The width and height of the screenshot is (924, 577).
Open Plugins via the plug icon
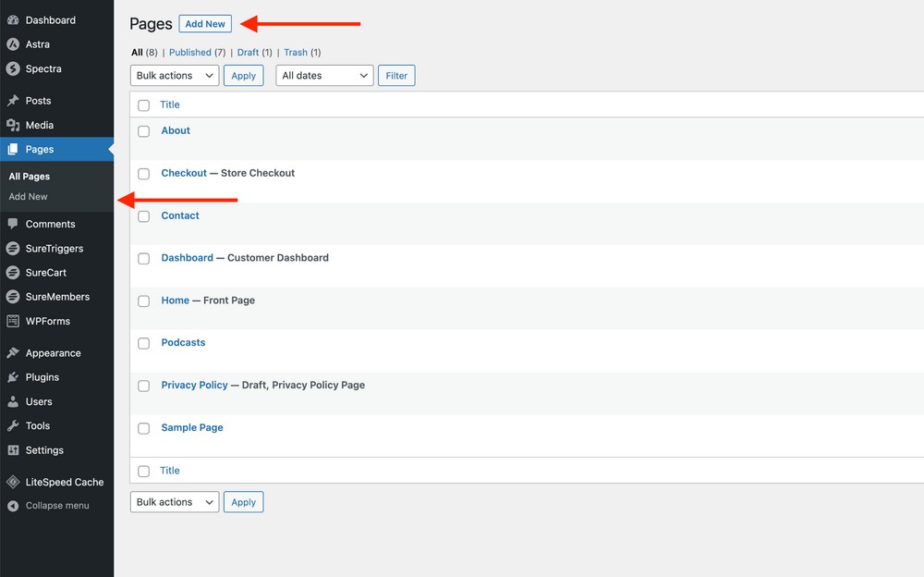(13, 377)
